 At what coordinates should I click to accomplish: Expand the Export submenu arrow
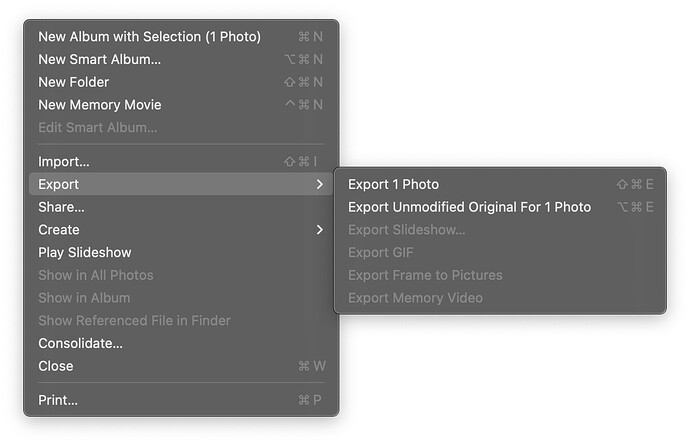point(319,185)
